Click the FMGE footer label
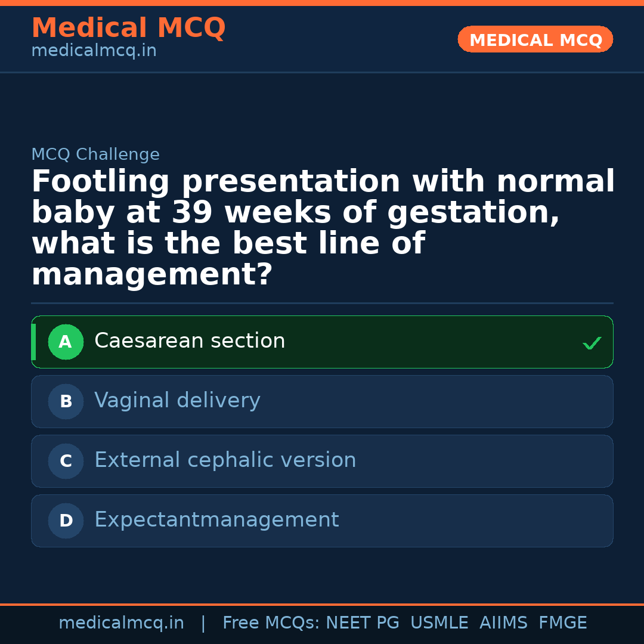644x644 pixels. 562,623
